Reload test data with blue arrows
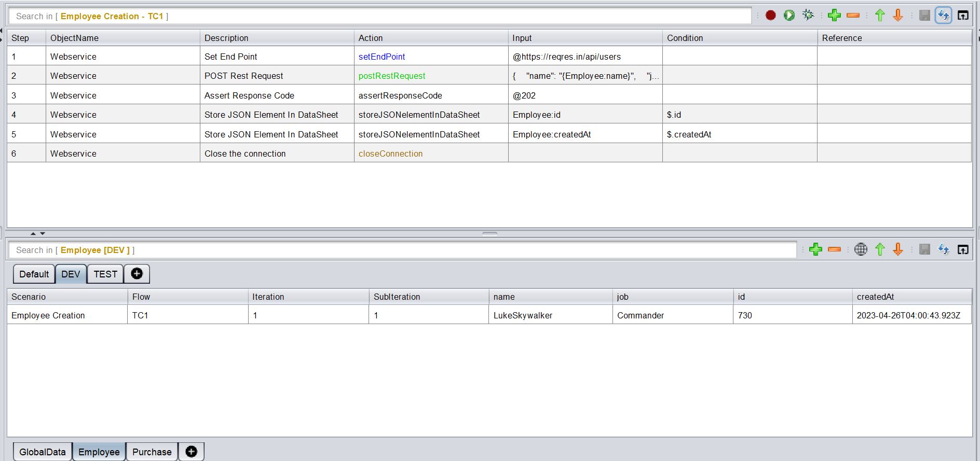This screenshot has height=461, width=980. [944, 249]
